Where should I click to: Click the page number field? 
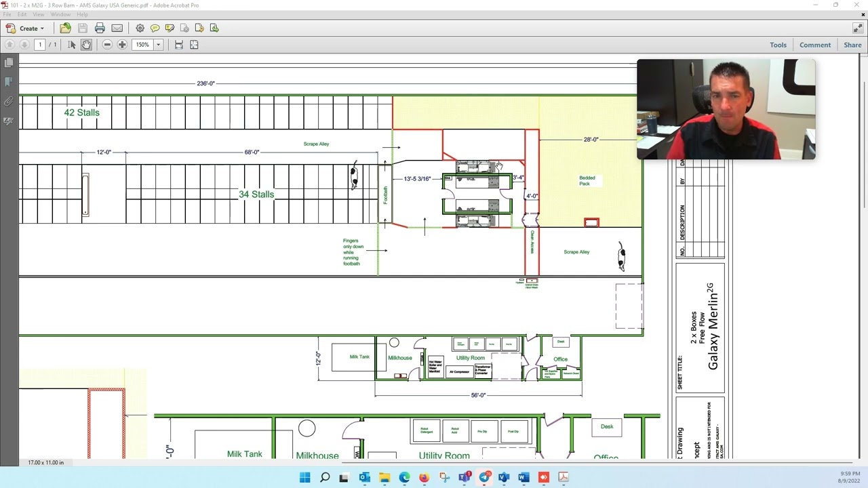(40, 45)
